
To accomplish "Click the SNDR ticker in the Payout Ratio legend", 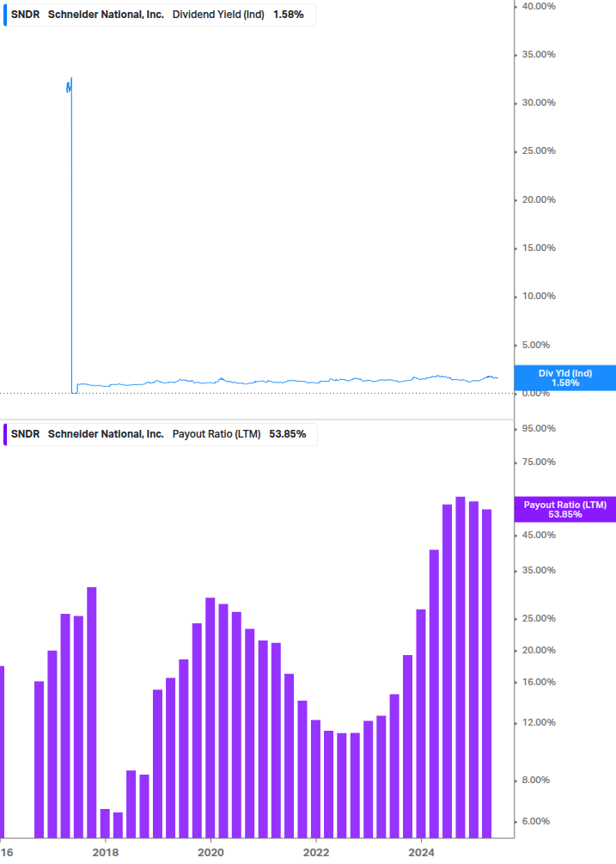I will (x=25, y=434).
